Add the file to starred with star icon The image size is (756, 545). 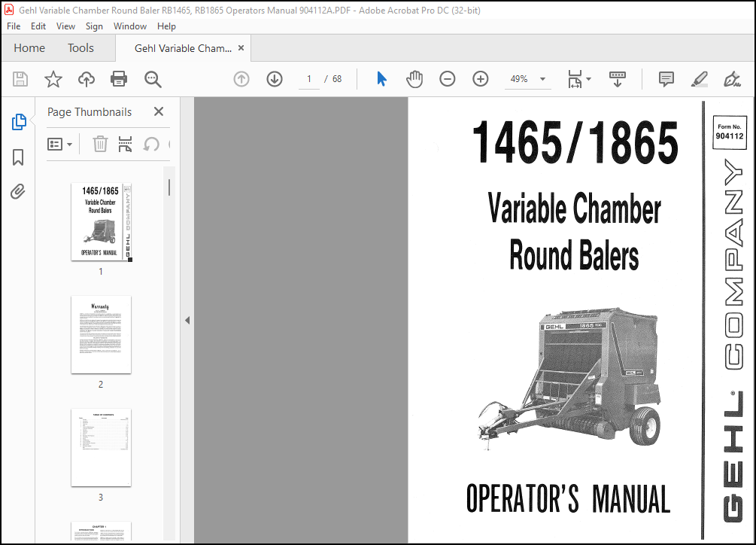point(53,79)
